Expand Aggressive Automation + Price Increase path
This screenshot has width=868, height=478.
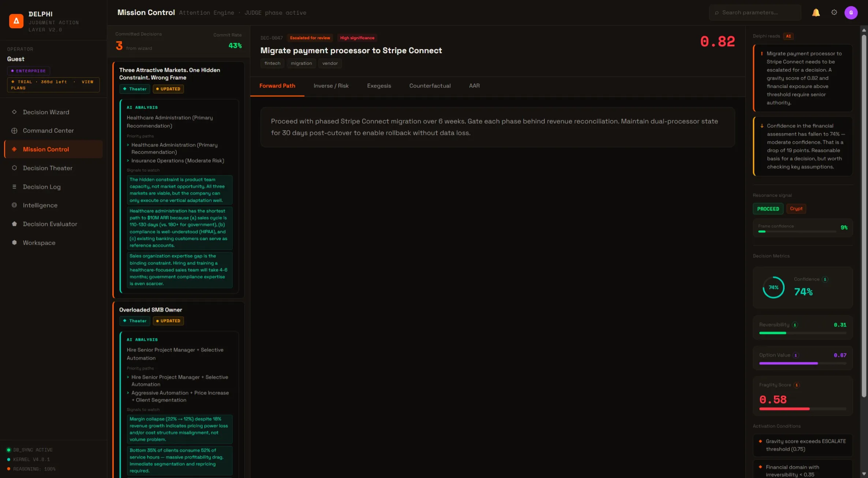tap(178, 396)
